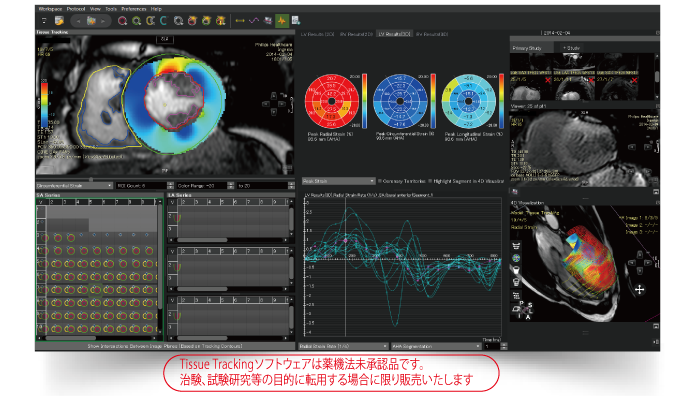Open the Help menu

[x=156, y=9]
